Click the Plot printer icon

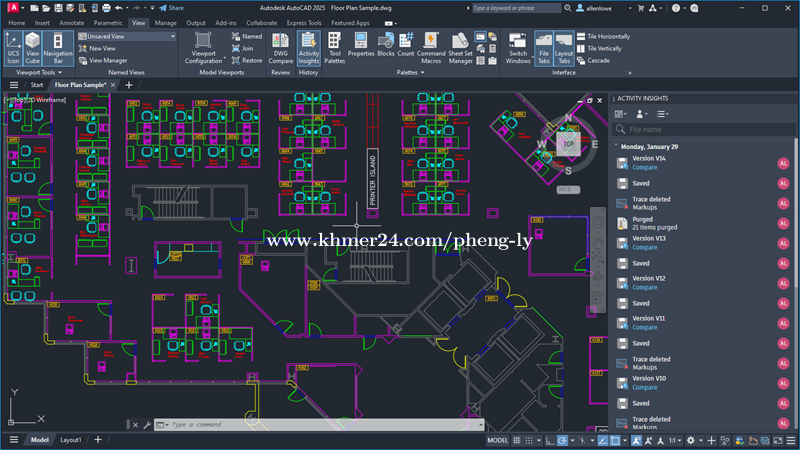coord(106,8)
